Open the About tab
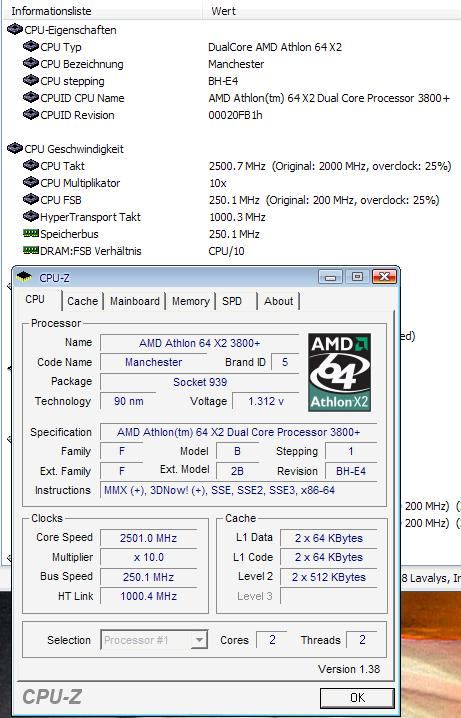This screenshot has height=718, width=461. tap(278, 301)
